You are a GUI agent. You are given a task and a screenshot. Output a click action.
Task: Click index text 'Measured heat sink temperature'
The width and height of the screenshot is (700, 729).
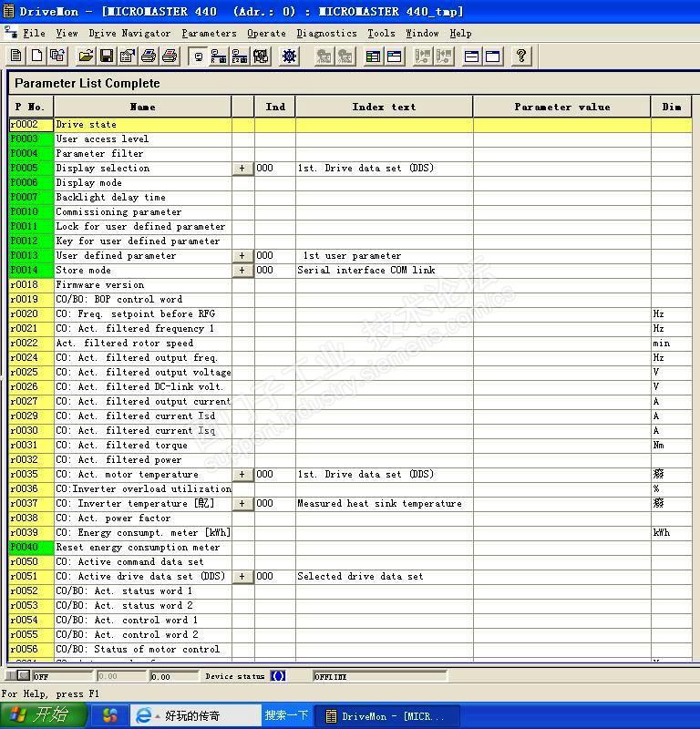[x=379, y=504]
